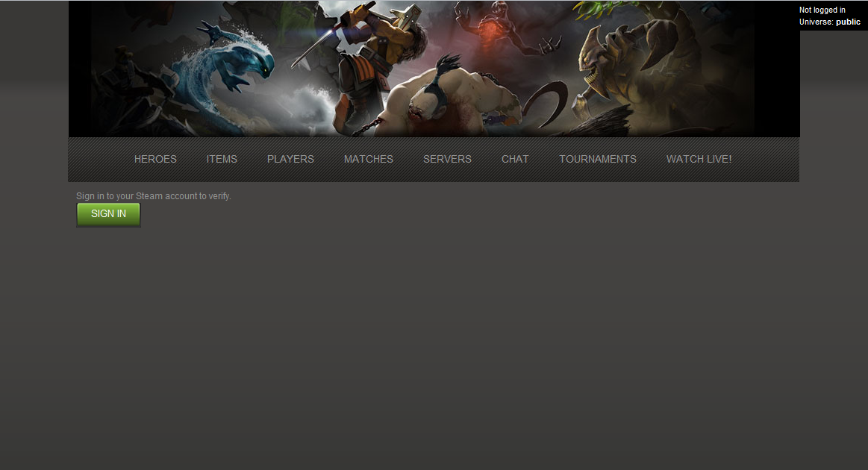
Task: Open the MATCHES section
Action: coord(368,159)
